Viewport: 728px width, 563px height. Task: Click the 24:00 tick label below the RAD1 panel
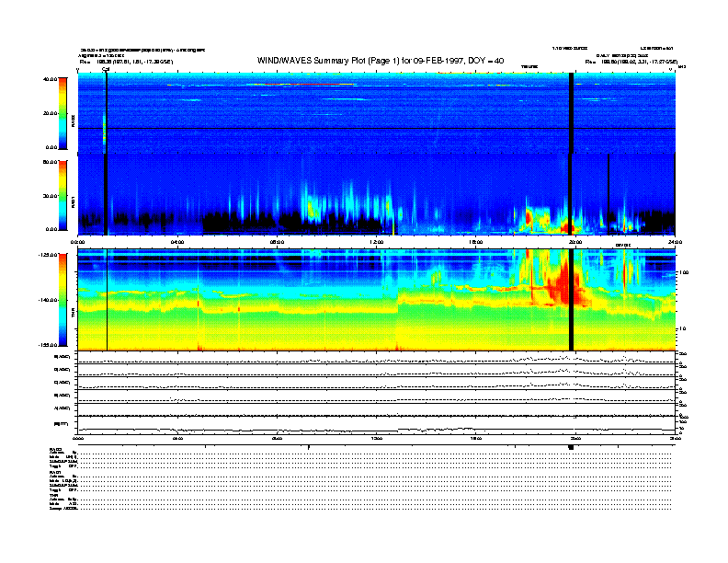click(675, 242)
